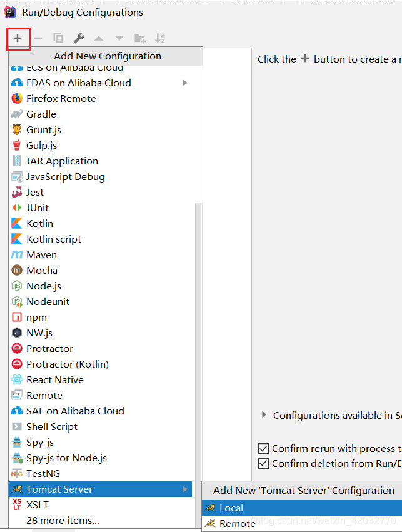Open Edit Templates wrench icon
Viewport: 402px width, 532px height.
click(79, 38)
